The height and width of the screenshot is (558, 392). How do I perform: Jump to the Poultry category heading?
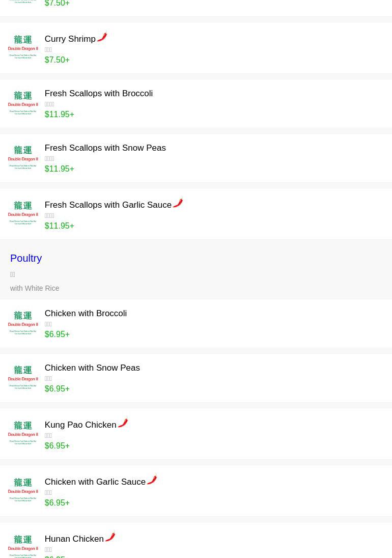tap(26, 258)
